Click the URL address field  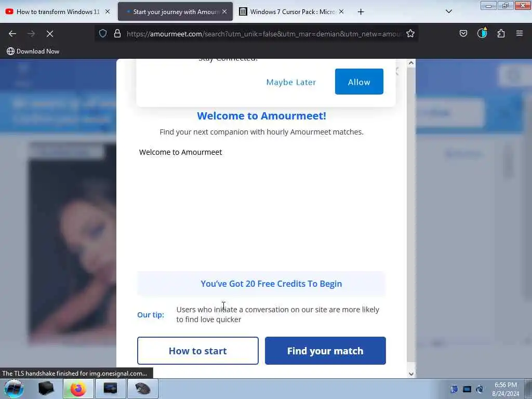tap(264, 34)
